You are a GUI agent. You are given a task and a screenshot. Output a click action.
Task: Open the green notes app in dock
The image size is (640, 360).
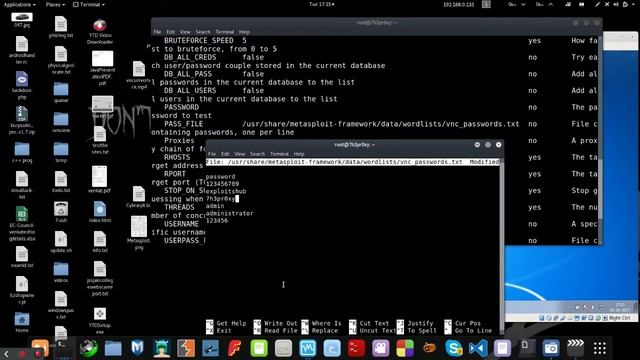coord(259,348)
